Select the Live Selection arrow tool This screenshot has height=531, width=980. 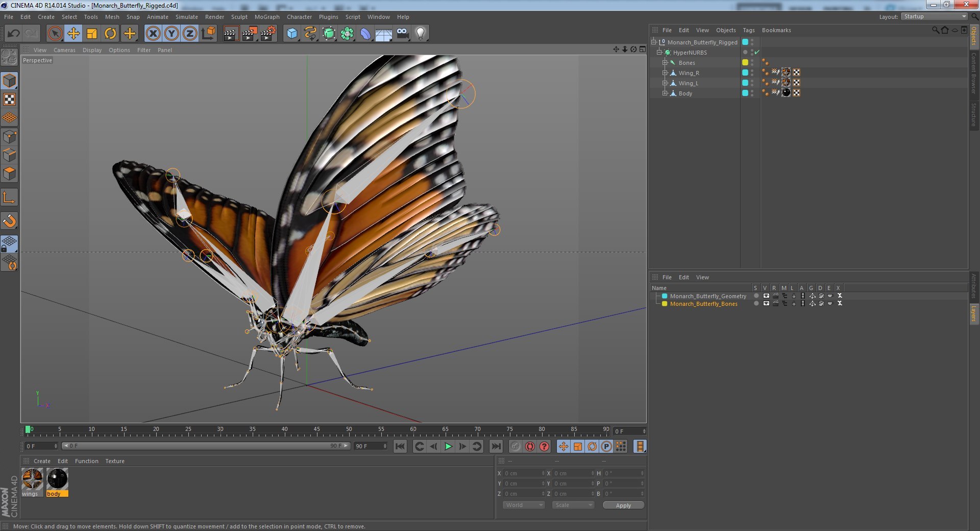(x=55, y=34)
